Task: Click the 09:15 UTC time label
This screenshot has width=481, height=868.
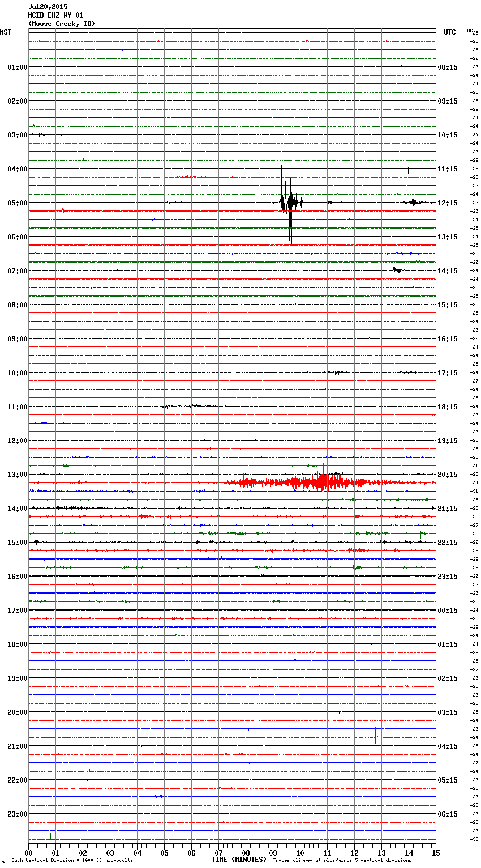Action: 448,101
